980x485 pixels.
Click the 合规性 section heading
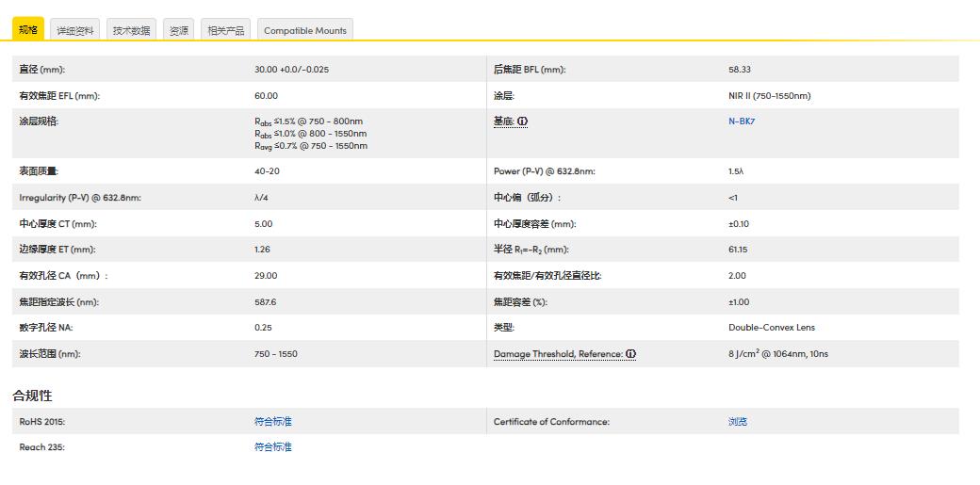[32, 396]
